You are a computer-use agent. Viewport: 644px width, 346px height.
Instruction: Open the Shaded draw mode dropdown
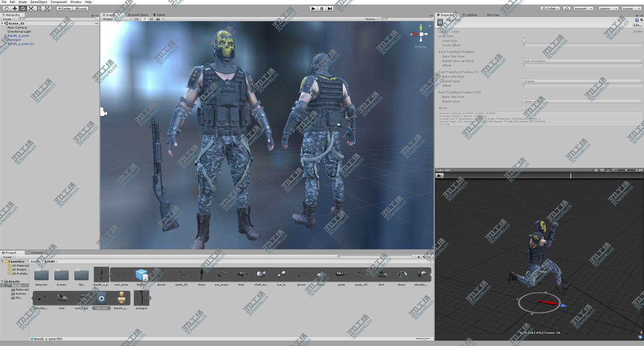click(117, 19)
